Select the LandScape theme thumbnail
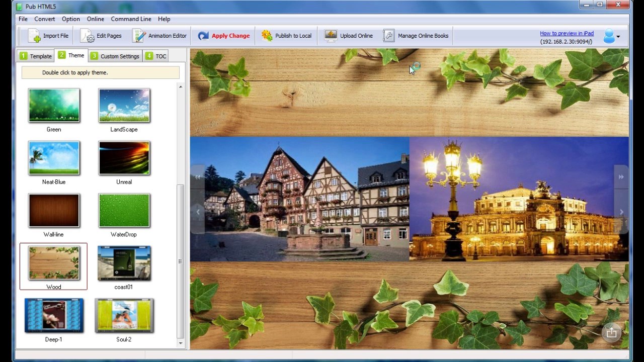The height and width of the screenshot is (362, 644). (124, 105)
